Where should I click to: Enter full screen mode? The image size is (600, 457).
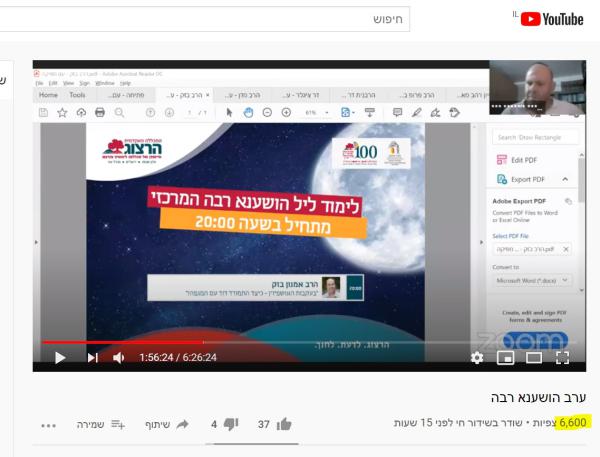coord(562,357)
